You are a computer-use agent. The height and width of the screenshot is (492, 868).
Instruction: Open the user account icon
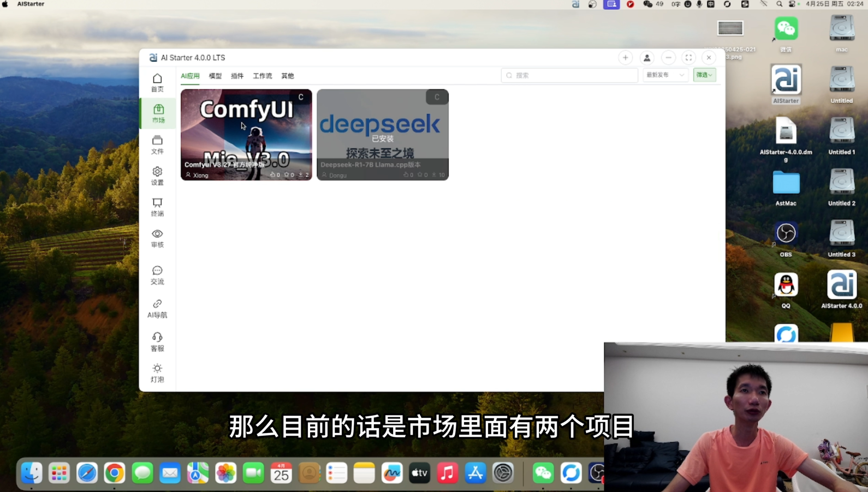647,58
